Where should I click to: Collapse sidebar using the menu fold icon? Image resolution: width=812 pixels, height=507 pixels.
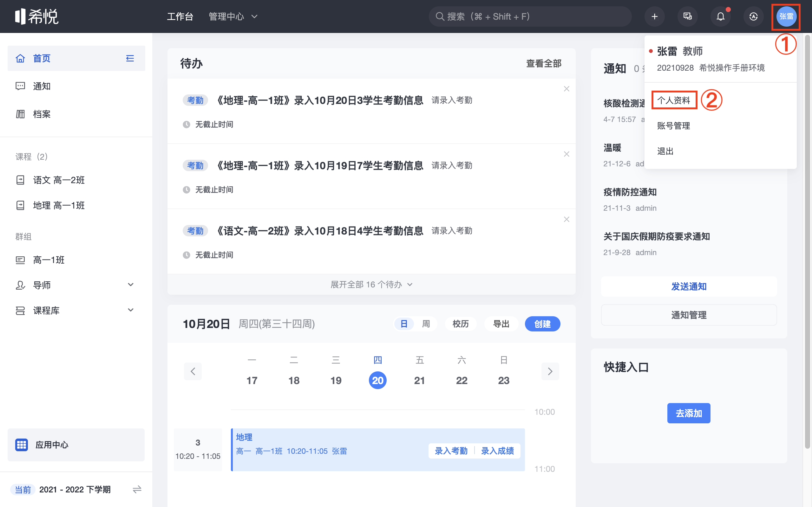tap(130, 58)
